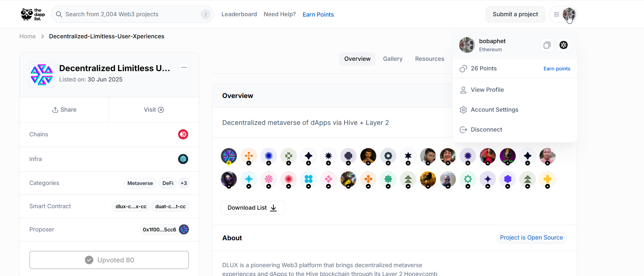Click the duat-c...t-cc smart contract chip
Viewport: 644px width, 276px height.
(x=170, y=206)
